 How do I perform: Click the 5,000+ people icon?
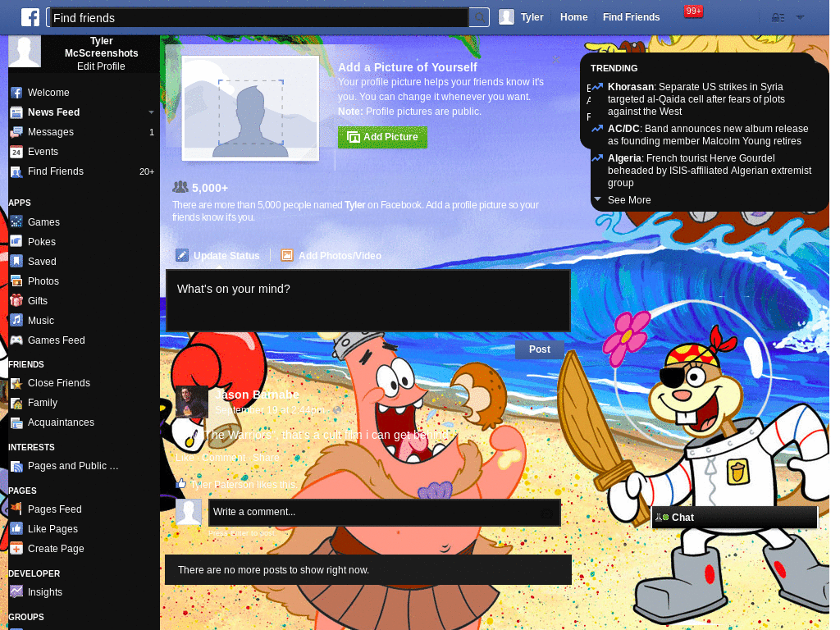(x=180, y=187)
